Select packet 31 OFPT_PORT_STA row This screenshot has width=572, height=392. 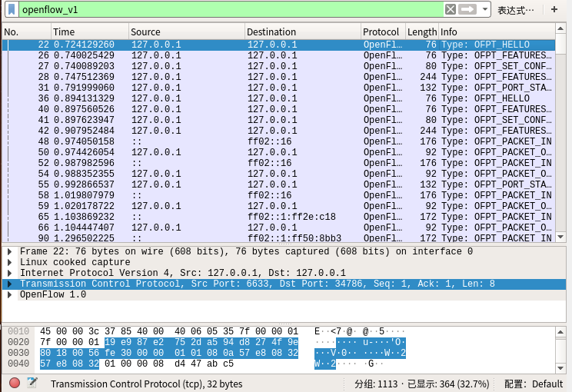pyautogui.click(x=279, y=88)
